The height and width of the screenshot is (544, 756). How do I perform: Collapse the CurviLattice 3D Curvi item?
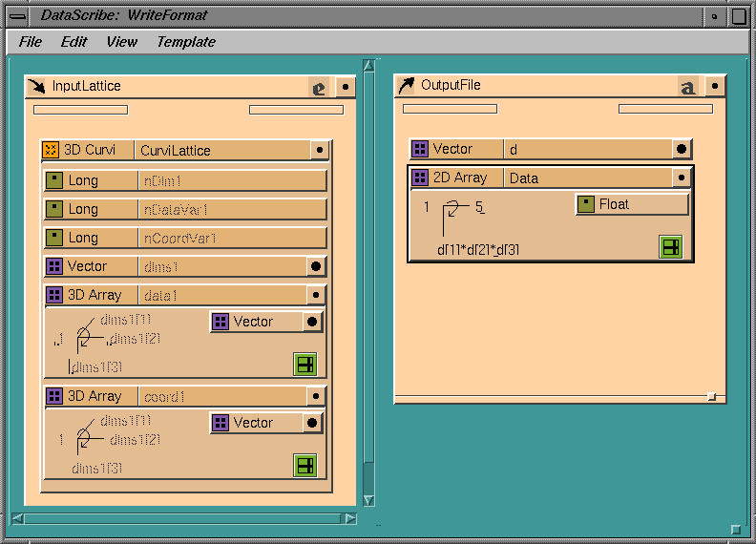(x=319, y=150)
